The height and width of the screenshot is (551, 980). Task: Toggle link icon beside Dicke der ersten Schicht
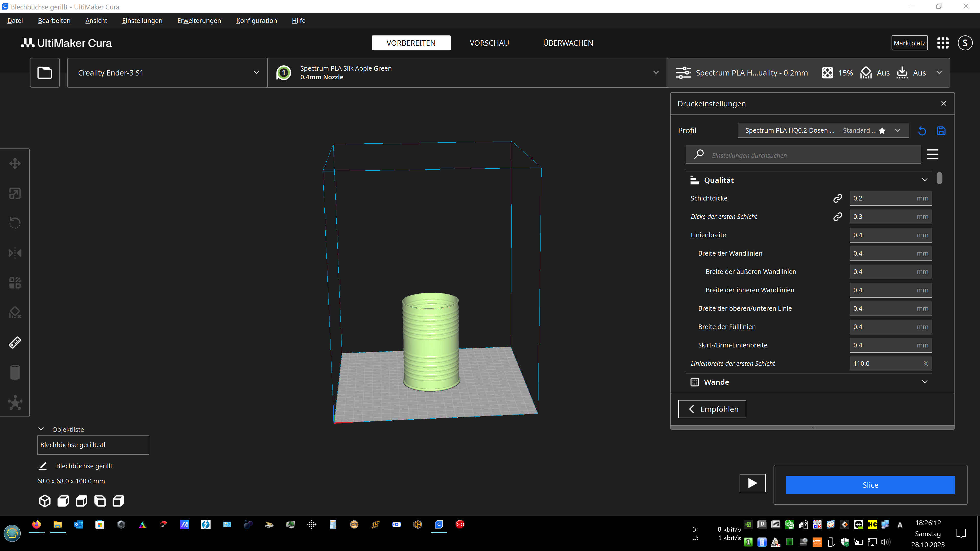click(x=837, y=217)
